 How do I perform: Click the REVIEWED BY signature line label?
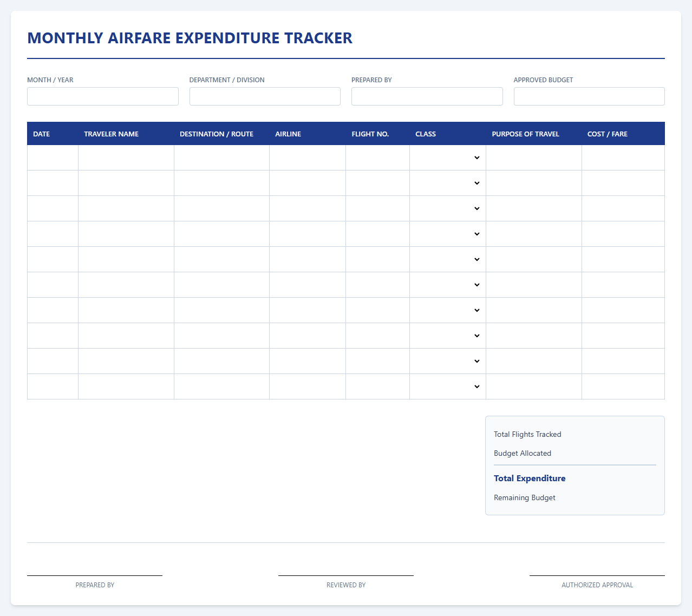346,585
